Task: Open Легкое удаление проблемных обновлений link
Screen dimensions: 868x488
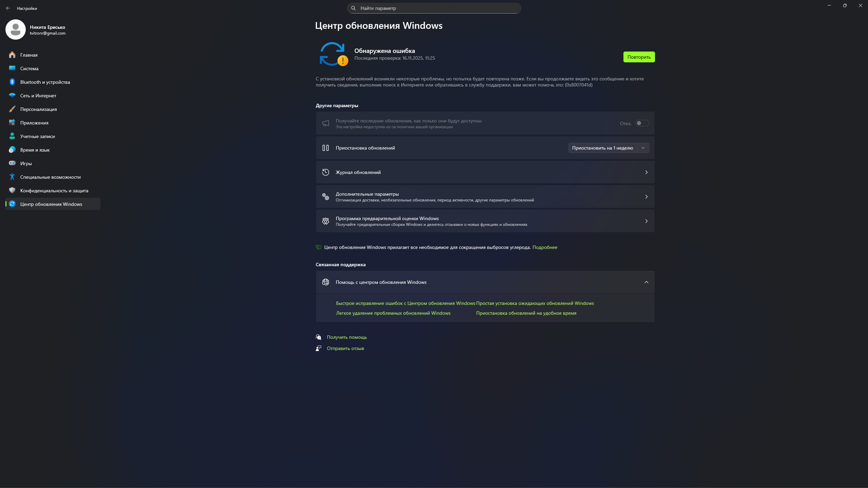Action: coord(393,313)
